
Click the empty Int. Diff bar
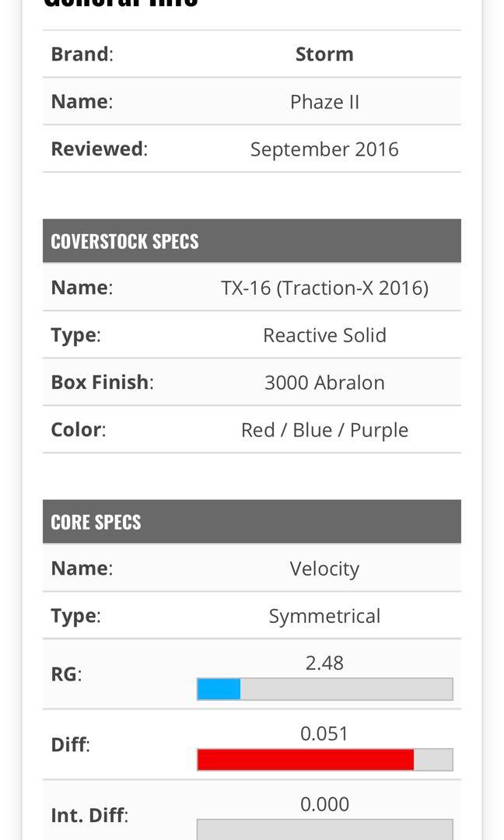click(324, 829)
